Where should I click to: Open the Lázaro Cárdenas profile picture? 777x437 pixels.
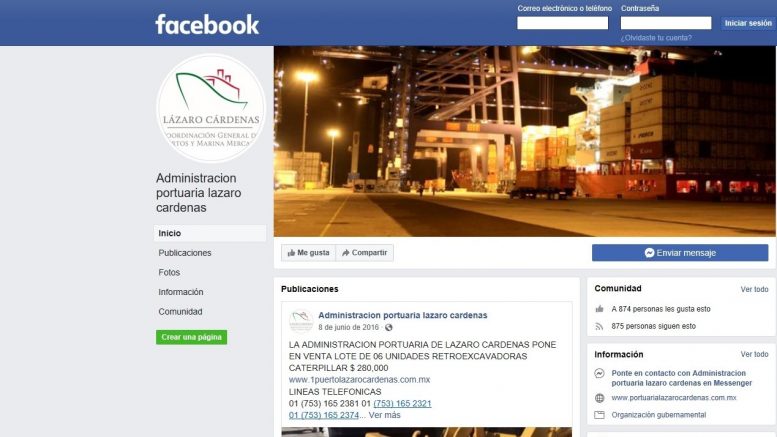pos(211,108)
